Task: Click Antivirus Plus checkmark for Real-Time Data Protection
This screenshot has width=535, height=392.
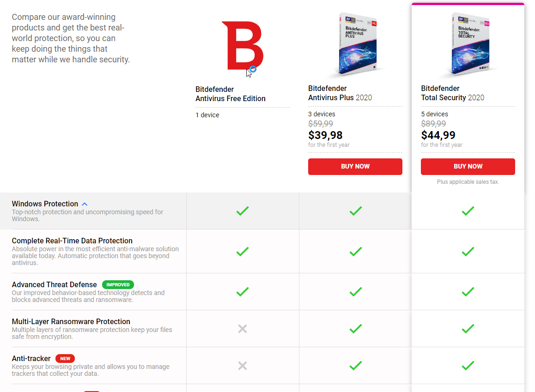Action: click(x=355, y=252)
